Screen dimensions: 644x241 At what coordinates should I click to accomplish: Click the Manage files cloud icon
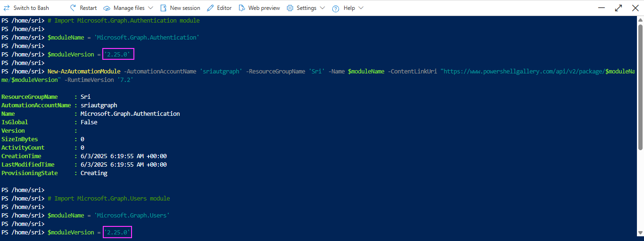[x=107, y=8]
